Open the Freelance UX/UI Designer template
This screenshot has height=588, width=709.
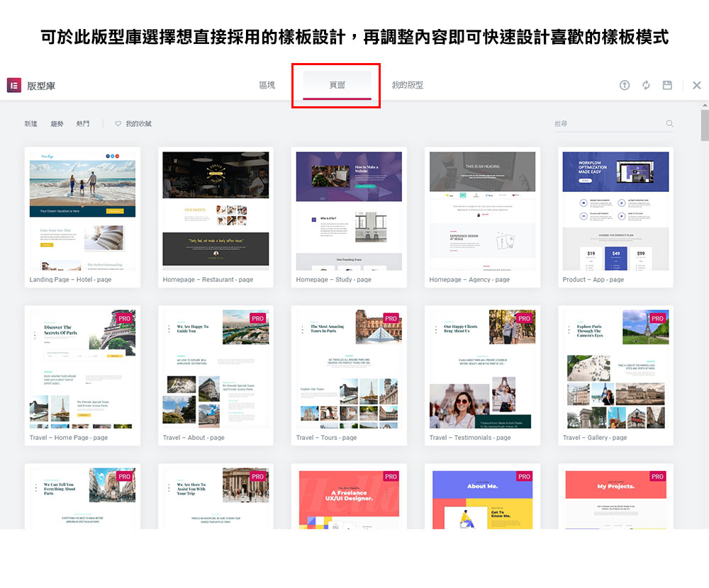tap(349, 499)
